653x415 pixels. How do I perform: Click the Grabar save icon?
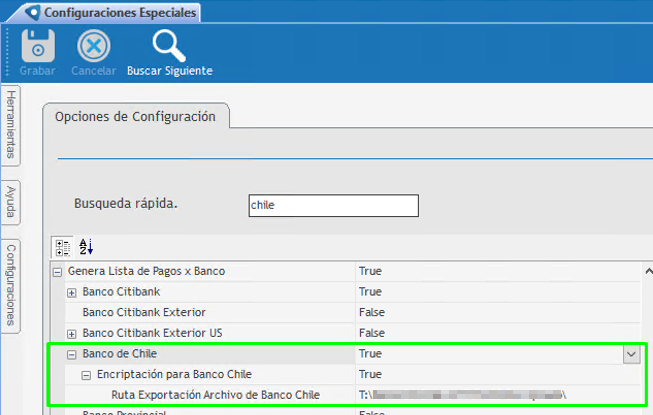click(38, 46)
